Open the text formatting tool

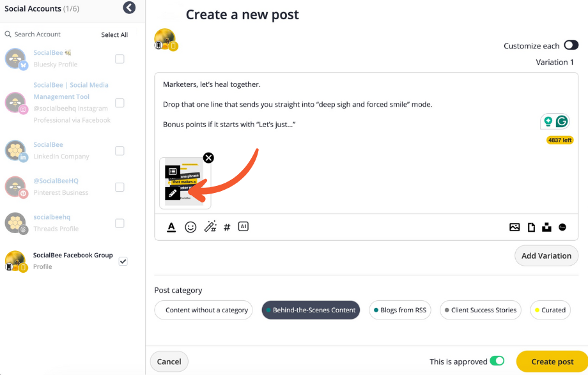171,227
